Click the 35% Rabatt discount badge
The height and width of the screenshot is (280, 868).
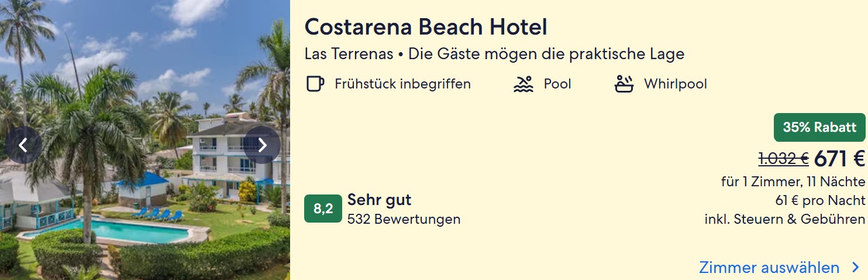click(819, 127)
